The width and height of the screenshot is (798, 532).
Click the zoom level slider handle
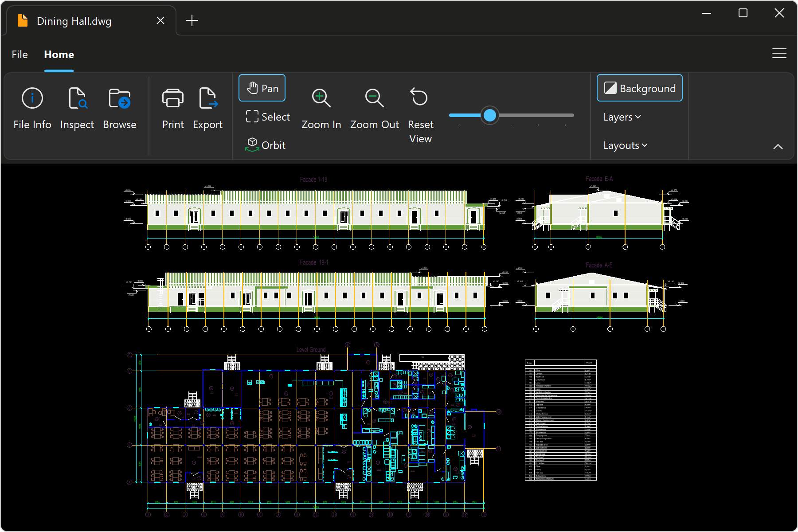tap(490, 115)
